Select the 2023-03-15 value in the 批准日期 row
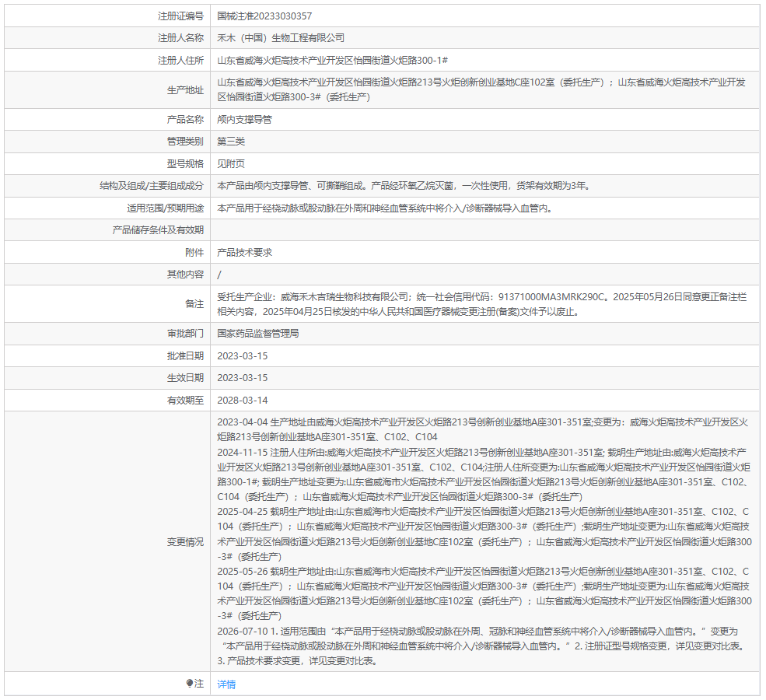This screenshot has width=766, height=700. pyautogui.click(x=243, y=356)
